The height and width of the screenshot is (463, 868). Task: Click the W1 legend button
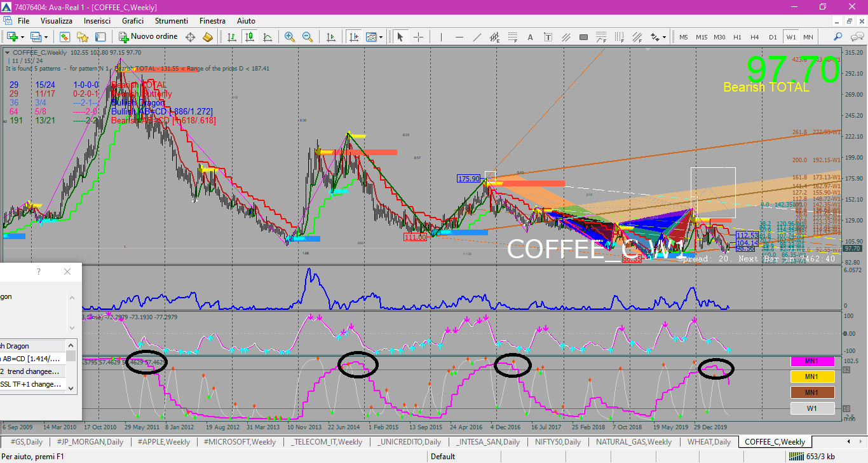coord(811,408)
